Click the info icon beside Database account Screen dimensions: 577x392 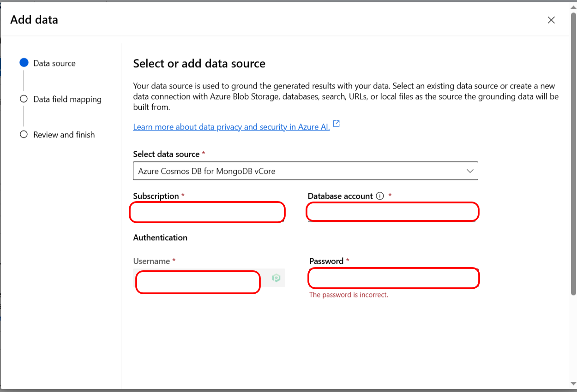(380, 196)
